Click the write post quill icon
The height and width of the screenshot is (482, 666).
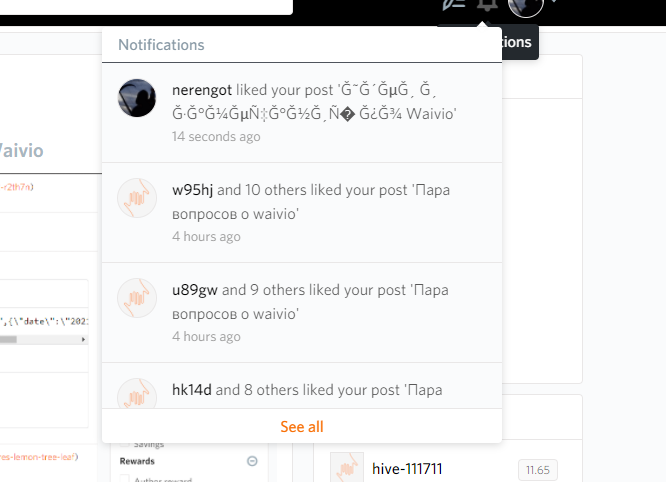point(453,4)
